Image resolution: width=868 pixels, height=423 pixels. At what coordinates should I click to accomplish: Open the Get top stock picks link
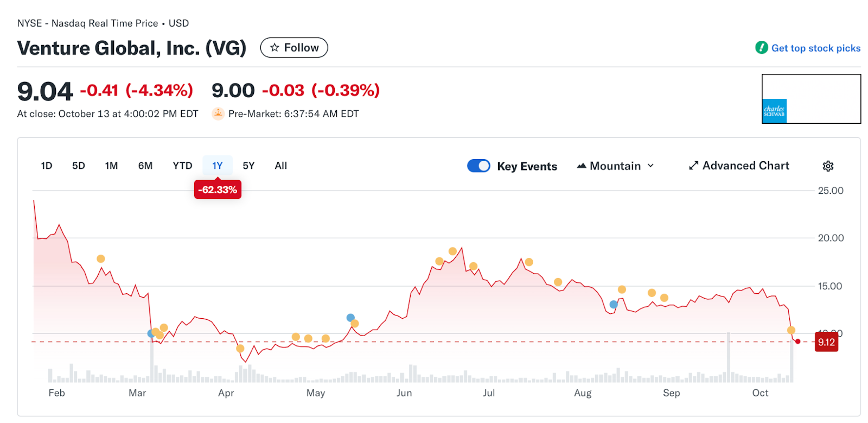[815, 48]
